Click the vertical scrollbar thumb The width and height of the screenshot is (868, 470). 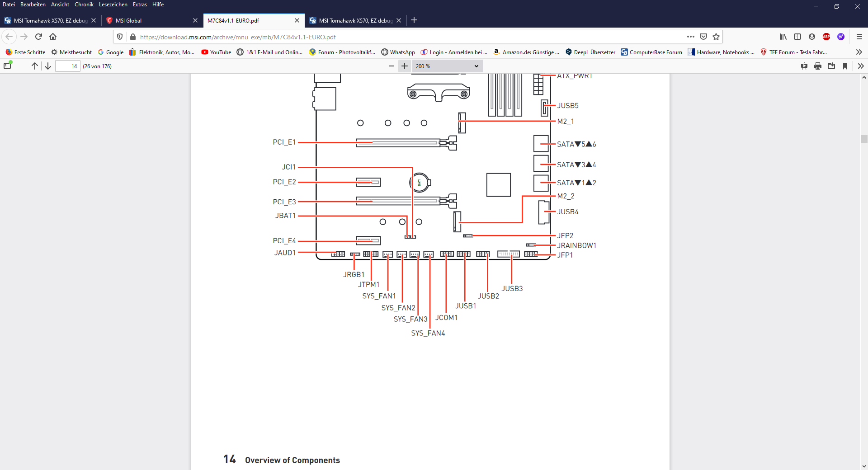pyautogui.click(x=864, y=139)
